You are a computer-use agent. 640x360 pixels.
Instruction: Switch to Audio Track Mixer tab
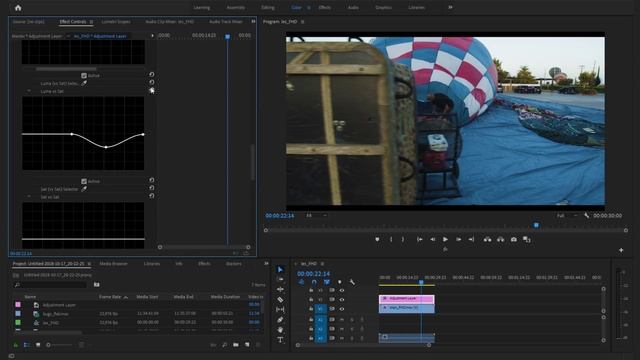[x=226, y=22]
